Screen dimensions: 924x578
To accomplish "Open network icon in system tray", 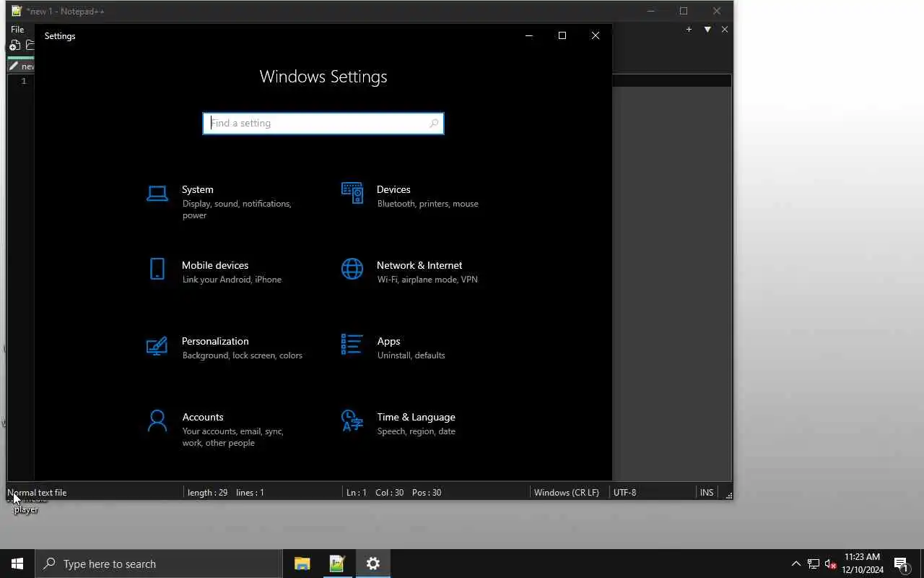I will click(x=814, y=564).
